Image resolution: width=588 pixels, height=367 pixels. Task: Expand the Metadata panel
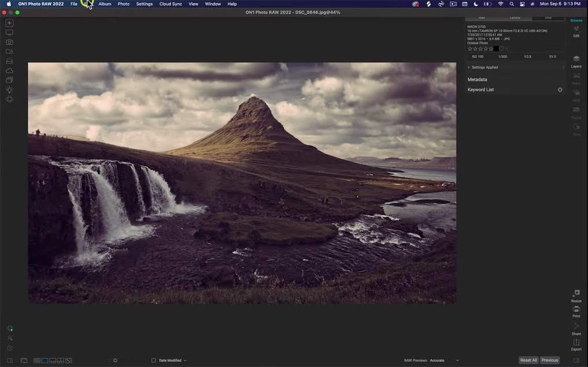click(478, 80)
